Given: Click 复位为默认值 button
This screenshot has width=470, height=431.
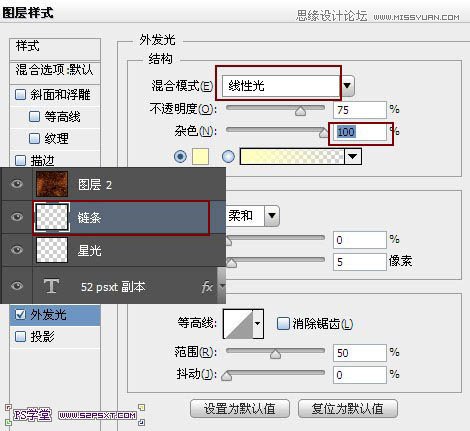Looking at the screenshot, I should pyautogui.click(x=348, y=408).
